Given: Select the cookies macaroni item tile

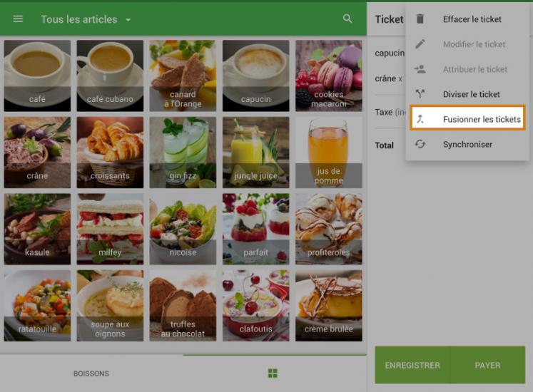Looking at the screenshot, I should pos(329,76).
